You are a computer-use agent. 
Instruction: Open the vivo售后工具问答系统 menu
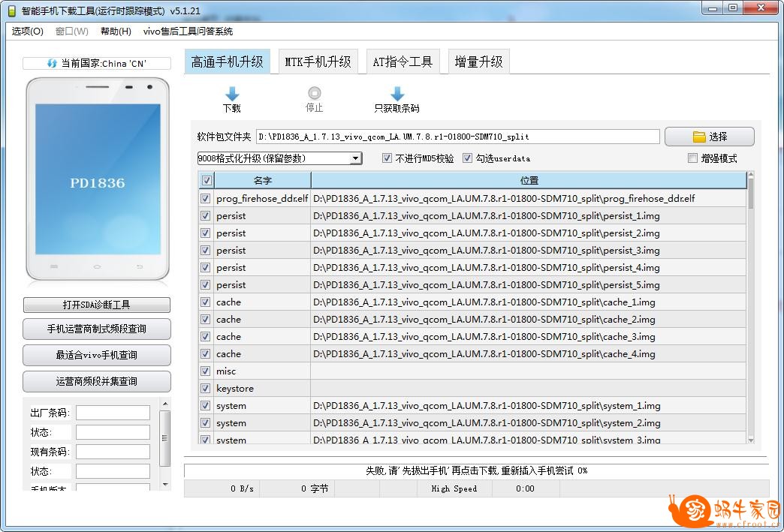188,32
